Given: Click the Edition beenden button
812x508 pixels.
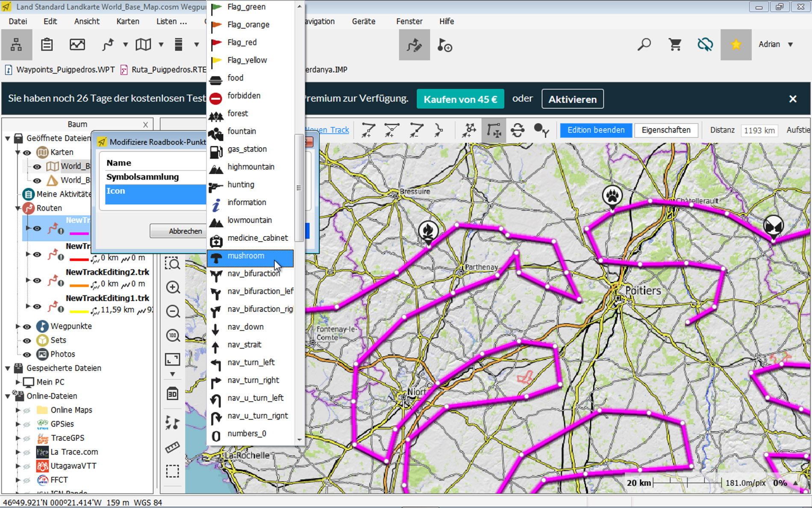Looking at the screenshot, I should click(596, 130).
